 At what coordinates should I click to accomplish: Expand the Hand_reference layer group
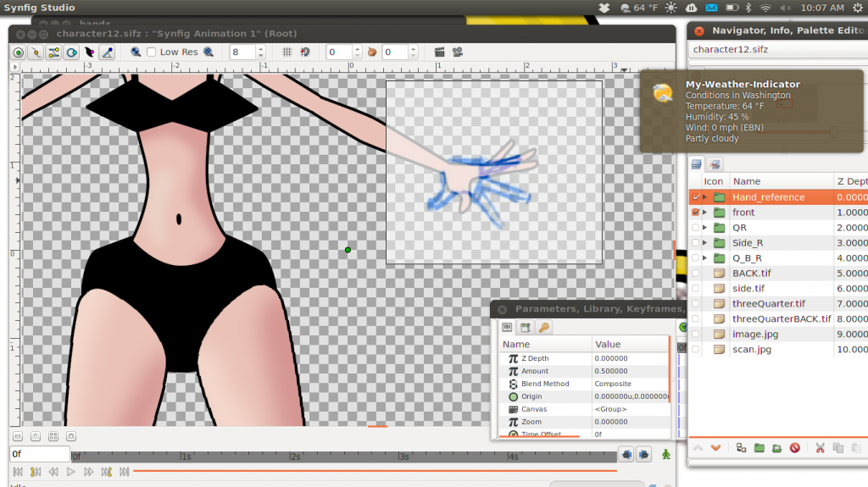[x=704, y=197]
